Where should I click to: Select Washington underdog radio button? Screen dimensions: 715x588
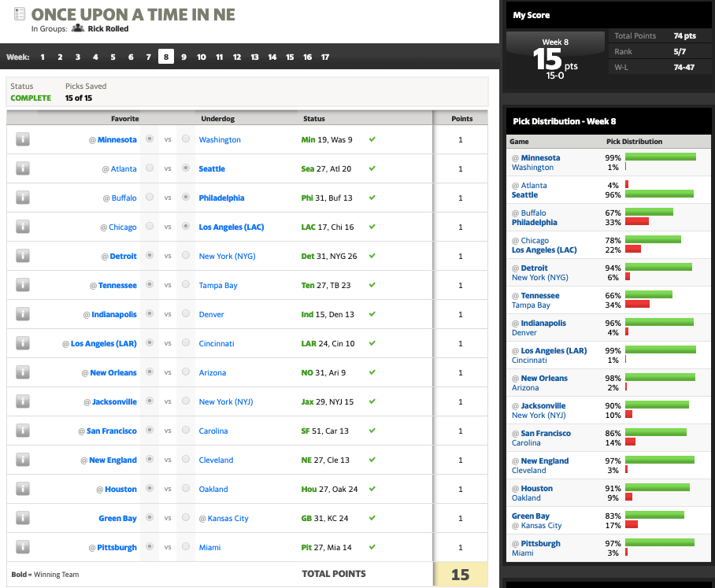186,139
